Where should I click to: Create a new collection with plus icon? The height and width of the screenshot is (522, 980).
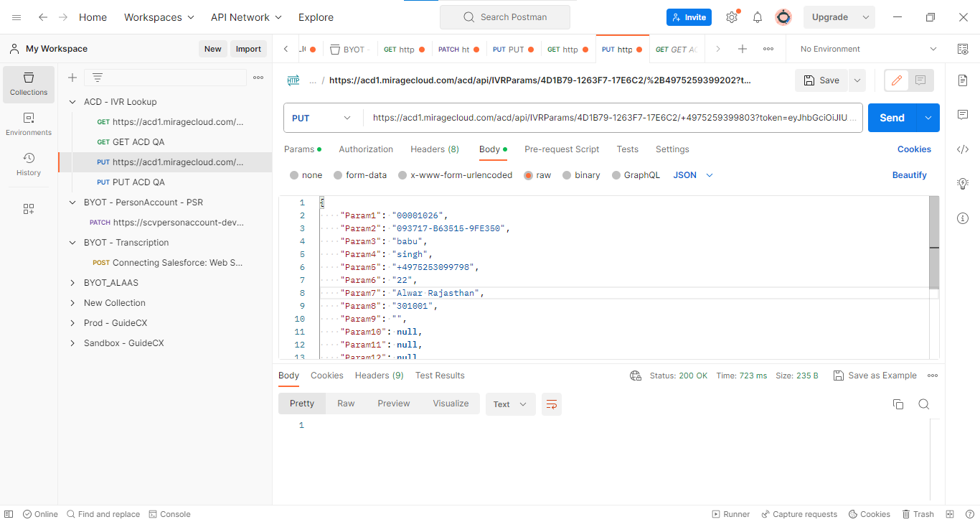[72, 78]
